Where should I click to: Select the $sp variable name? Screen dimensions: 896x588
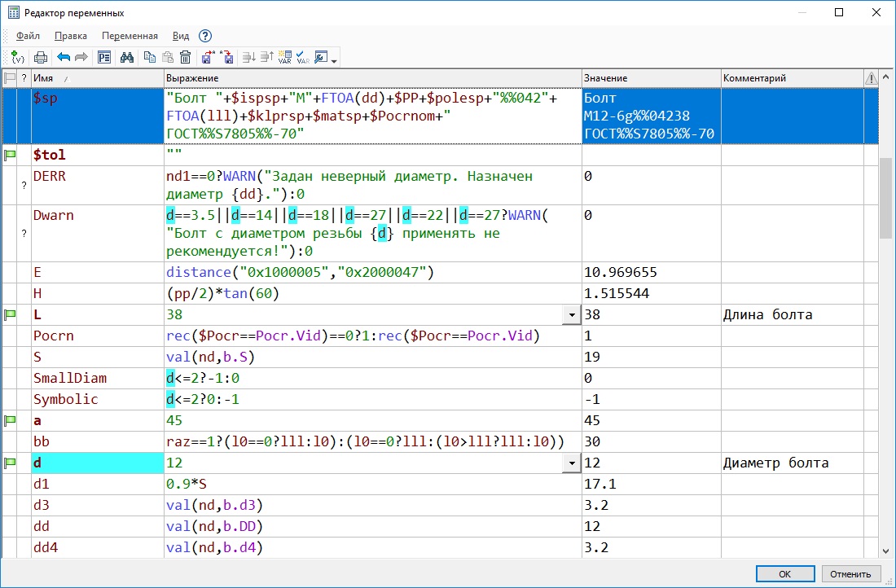46,99
